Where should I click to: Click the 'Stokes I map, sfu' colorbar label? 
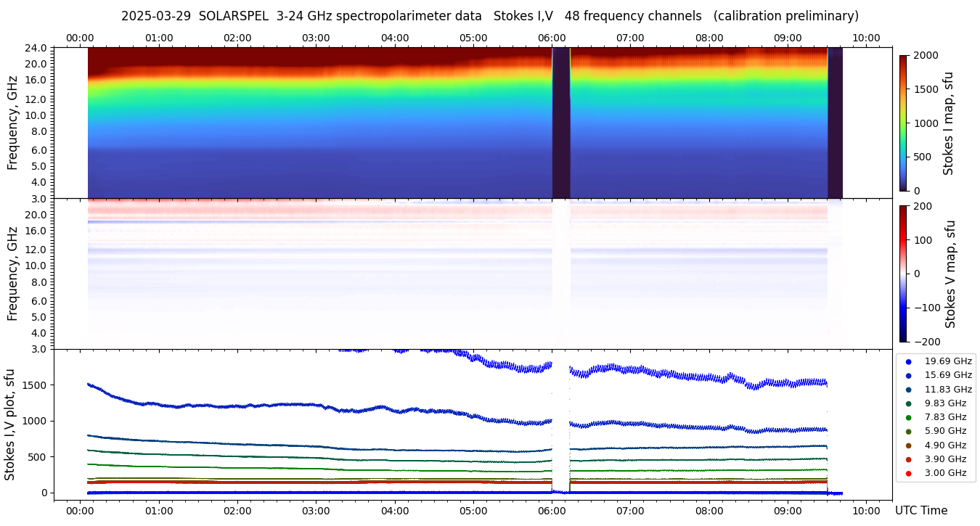pos(948,123)
